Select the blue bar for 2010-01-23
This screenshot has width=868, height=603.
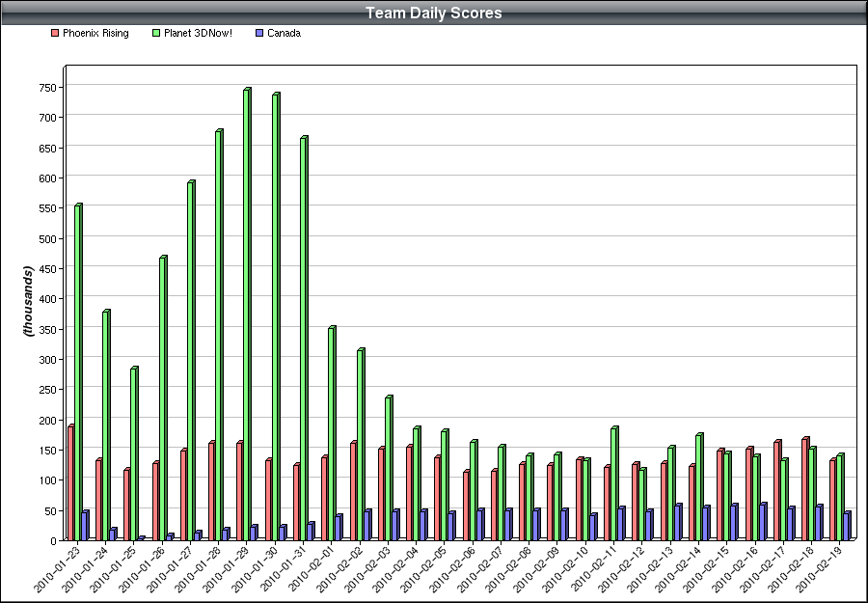85,525
